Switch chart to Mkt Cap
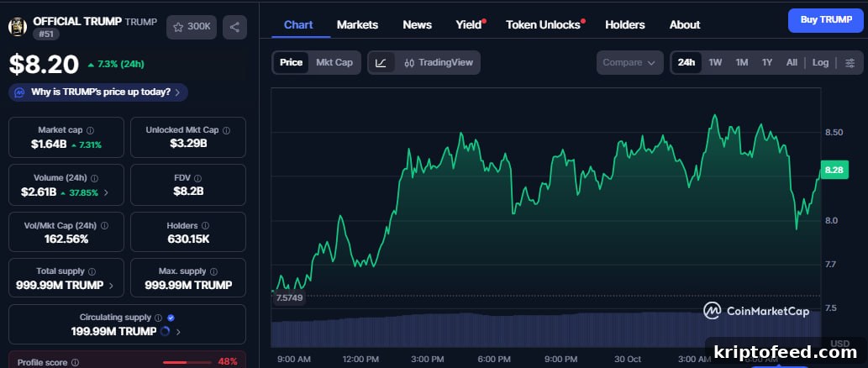The image size is (868, 368). (334, 62)
